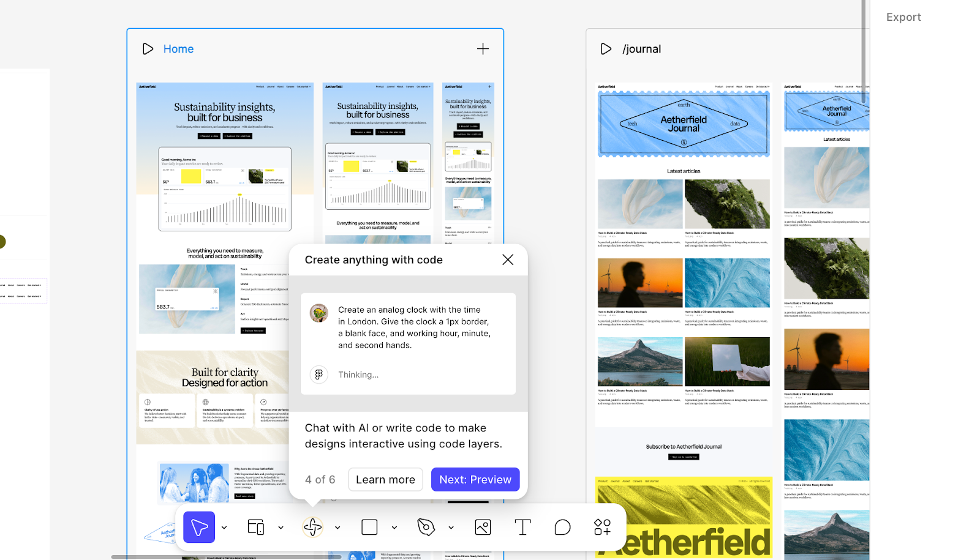Close the Create anything with code popup
The height and width of the screenshot is (560, 980).
coord(508,259)
